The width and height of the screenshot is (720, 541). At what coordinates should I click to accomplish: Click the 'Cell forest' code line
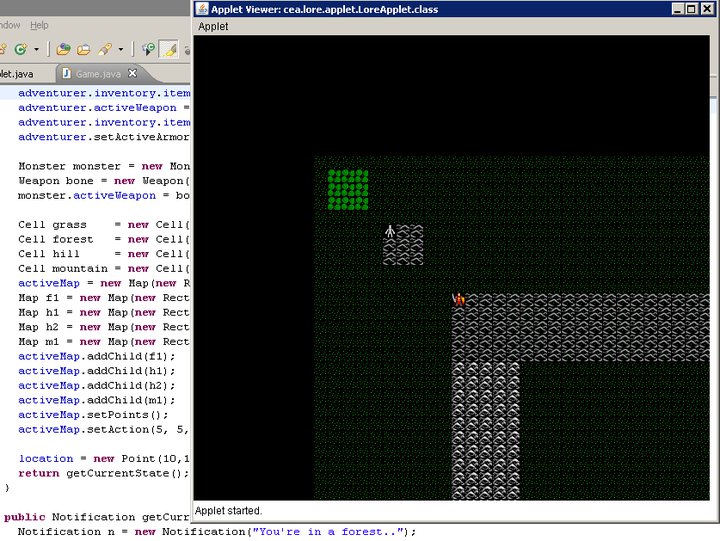tap(104, 239)
